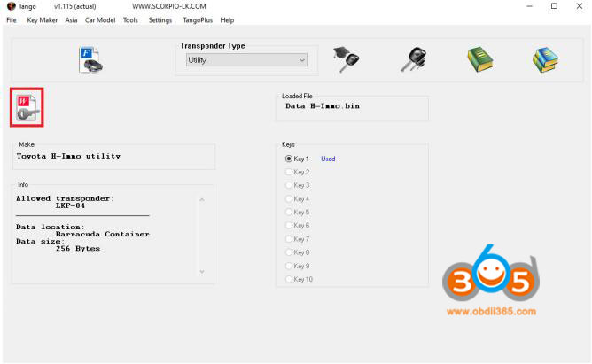592x364 pixels.
Task: Click the 'Barracuda Container' data location text
Action: point(102,234)
